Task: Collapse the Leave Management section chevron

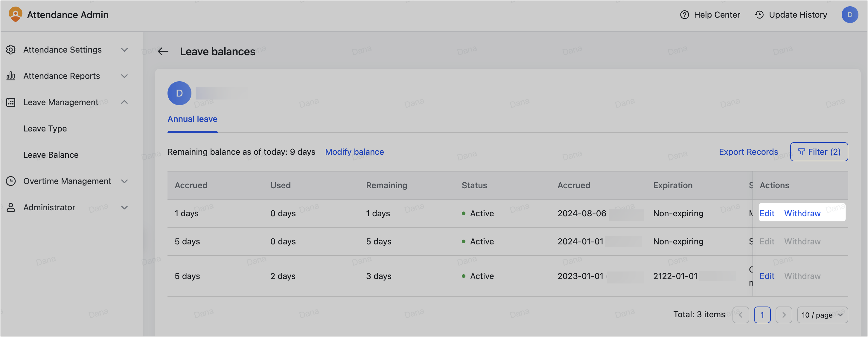Action: (124, 102)
